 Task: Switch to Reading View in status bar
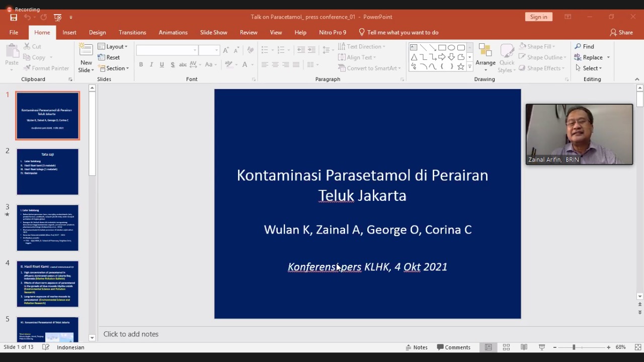pyautogui.click(x=524, y=347)
